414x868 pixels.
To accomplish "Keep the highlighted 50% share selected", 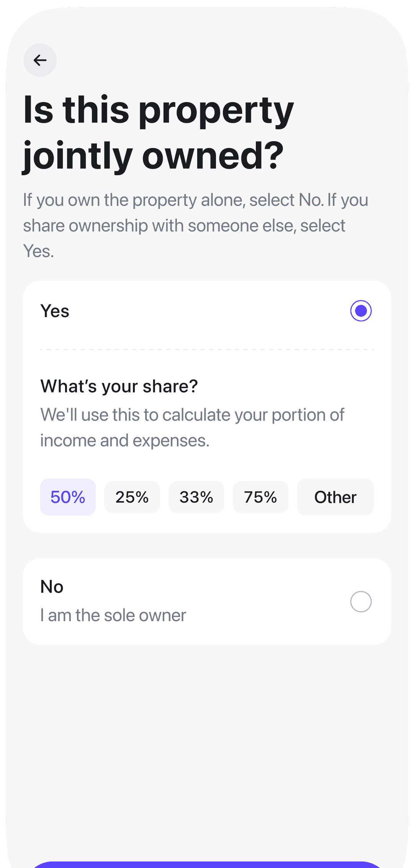I will (68, 497).
